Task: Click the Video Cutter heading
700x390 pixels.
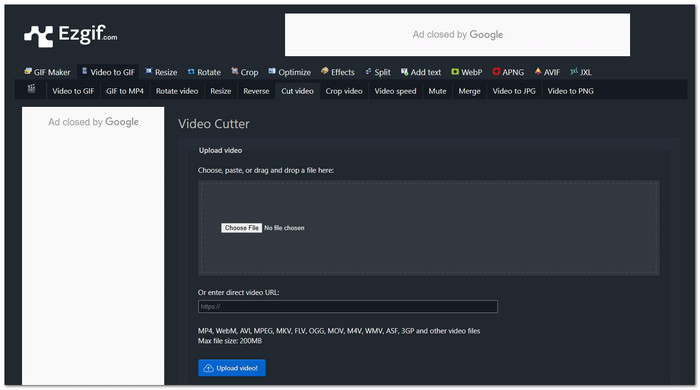Action: [x=214, y=124]
